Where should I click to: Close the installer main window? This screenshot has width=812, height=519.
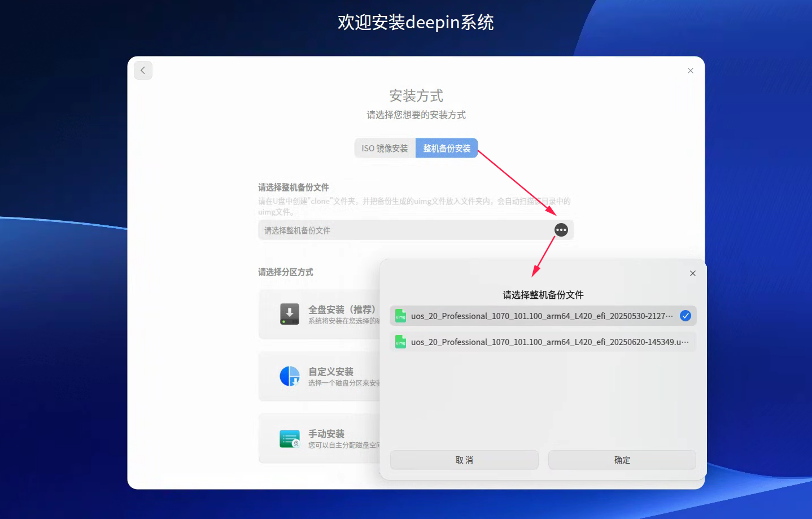690,71
